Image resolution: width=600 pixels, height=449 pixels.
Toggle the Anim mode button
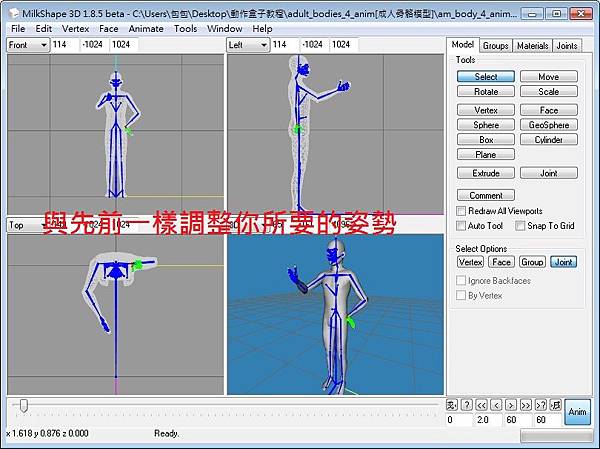577,412
